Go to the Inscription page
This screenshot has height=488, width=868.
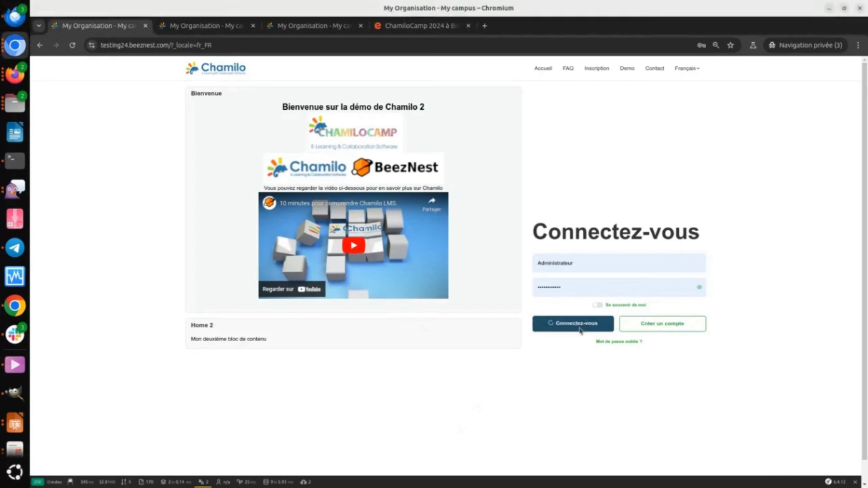(x=596, y=68)
